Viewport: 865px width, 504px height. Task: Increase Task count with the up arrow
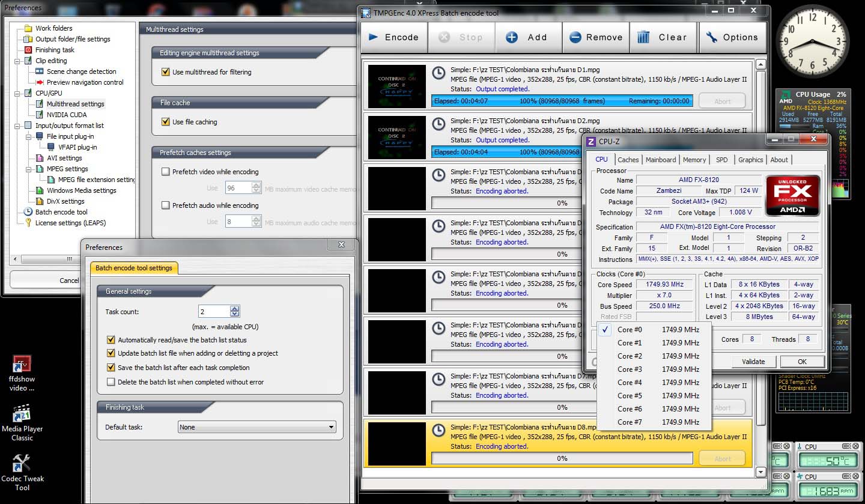(x=235, y=309)
